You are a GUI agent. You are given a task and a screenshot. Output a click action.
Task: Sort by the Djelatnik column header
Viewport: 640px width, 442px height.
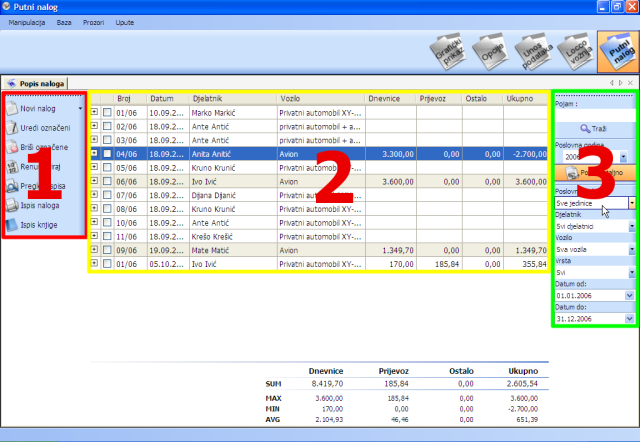pos(233,99)
